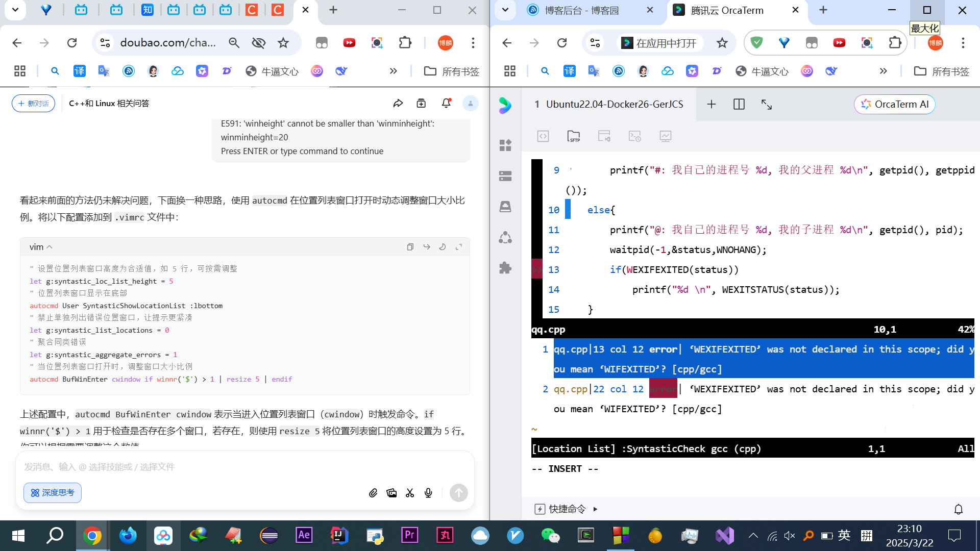Click the monitor icon in OrcaTerm toolbar
The height and width of the screenshot is (551, 980).
[665, 136]
